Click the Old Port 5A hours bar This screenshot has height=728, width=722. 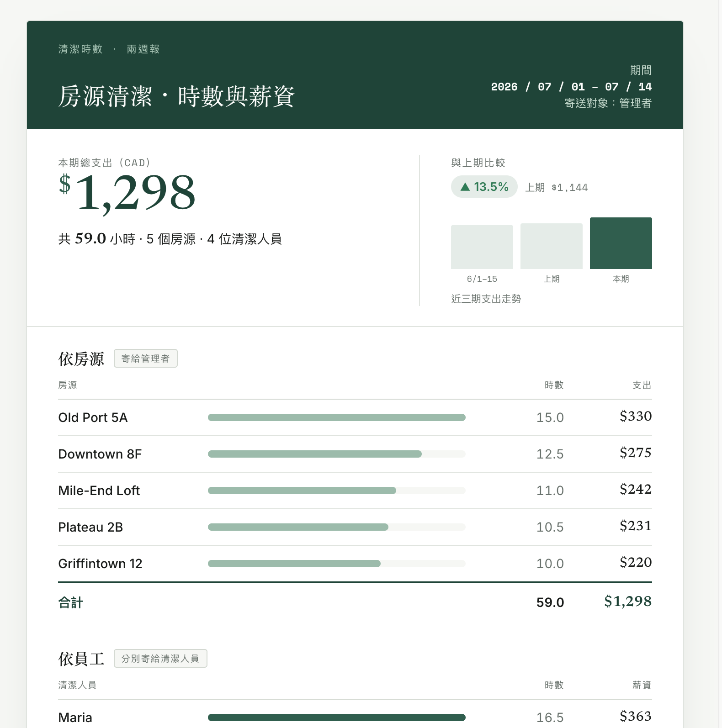tap(337, 417)
